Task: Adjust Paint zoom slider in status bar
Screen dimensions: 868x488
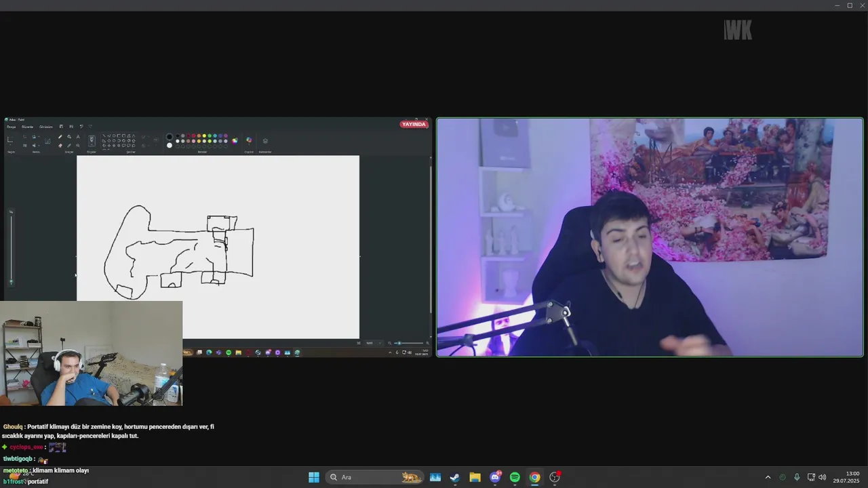Action: [x=409, y=343]
